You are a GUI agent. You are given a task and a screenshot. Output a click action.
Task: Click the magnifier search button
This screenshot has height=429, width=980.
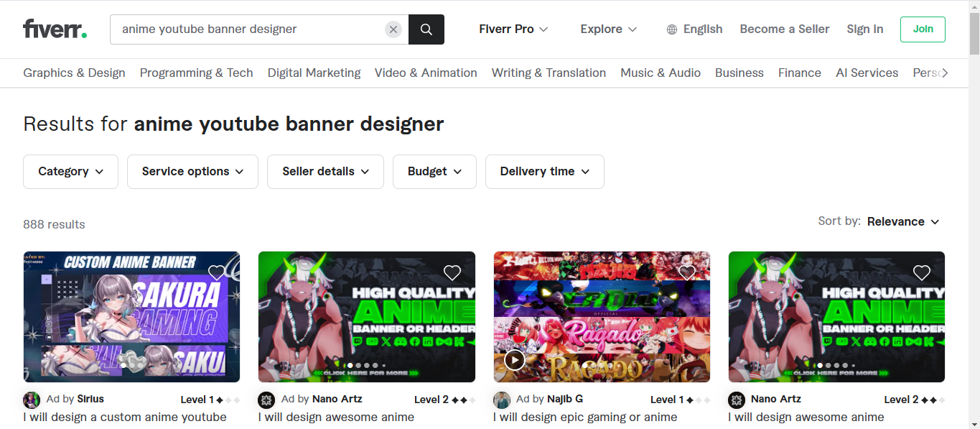pyautogui.click(x=426, y=29)
